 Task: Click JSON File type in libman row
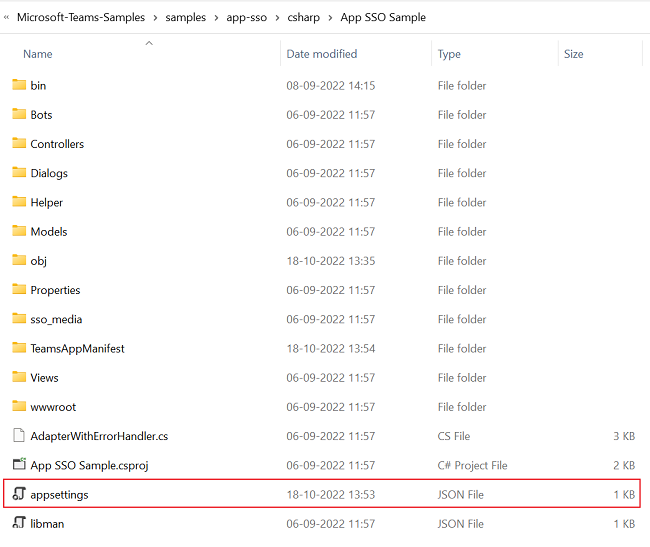coord(461,524)
